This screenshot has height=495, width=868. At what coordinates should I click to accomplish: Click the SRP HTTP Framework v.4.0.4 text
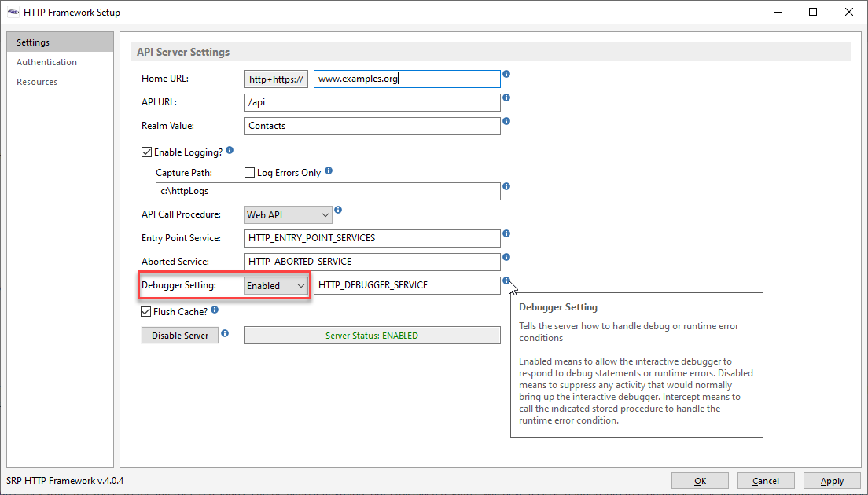point(64,481)
